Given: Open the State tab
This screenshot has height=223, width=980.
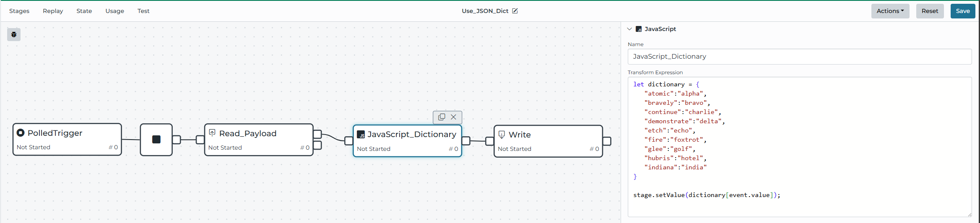Looking at the screenshot, I should 84,11.
